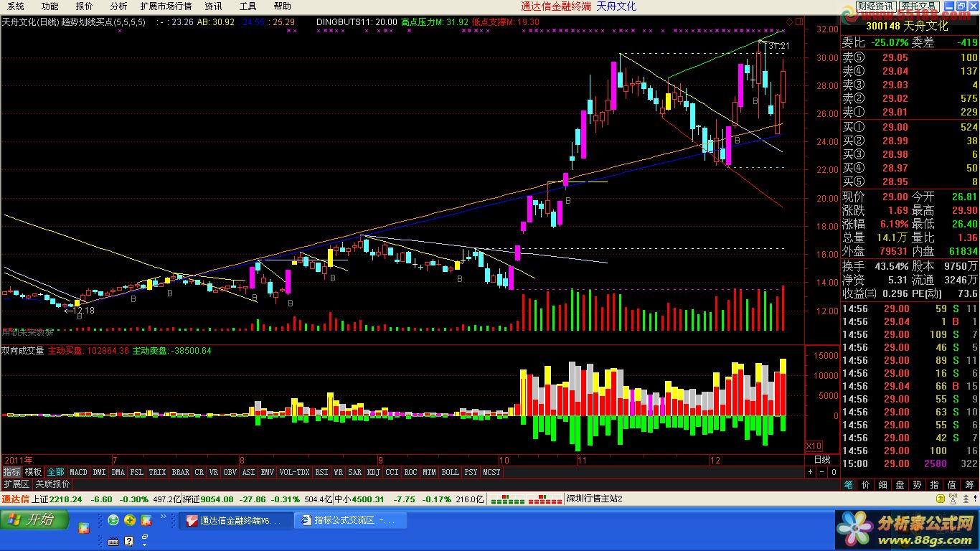Click 深圳行情主站2 server label
The image size is (980, 551).
pyautogui.click(x=595, y=499)
